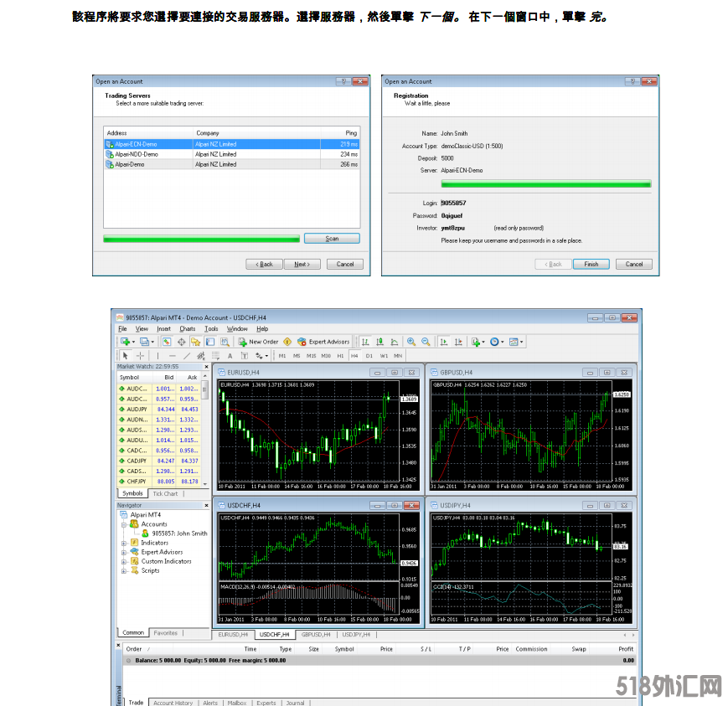Toggle the H1 timeframe button

(340, 356)
